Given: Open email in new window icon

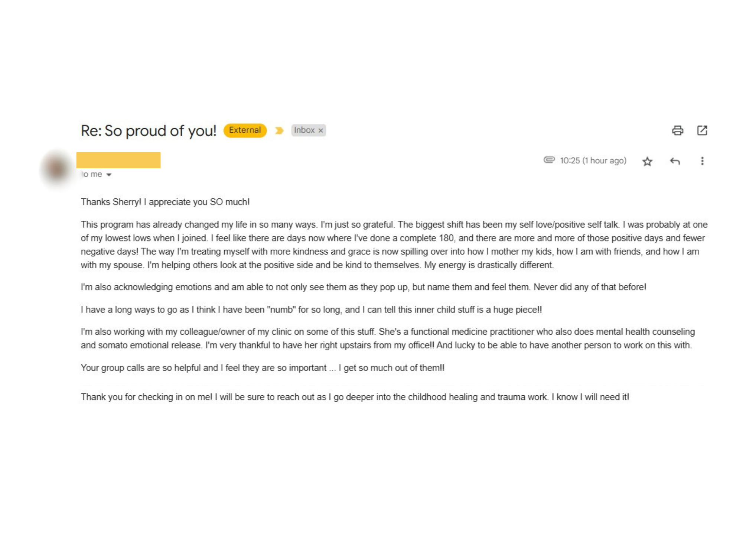Looking at the screenshot, I should (702, 130).
